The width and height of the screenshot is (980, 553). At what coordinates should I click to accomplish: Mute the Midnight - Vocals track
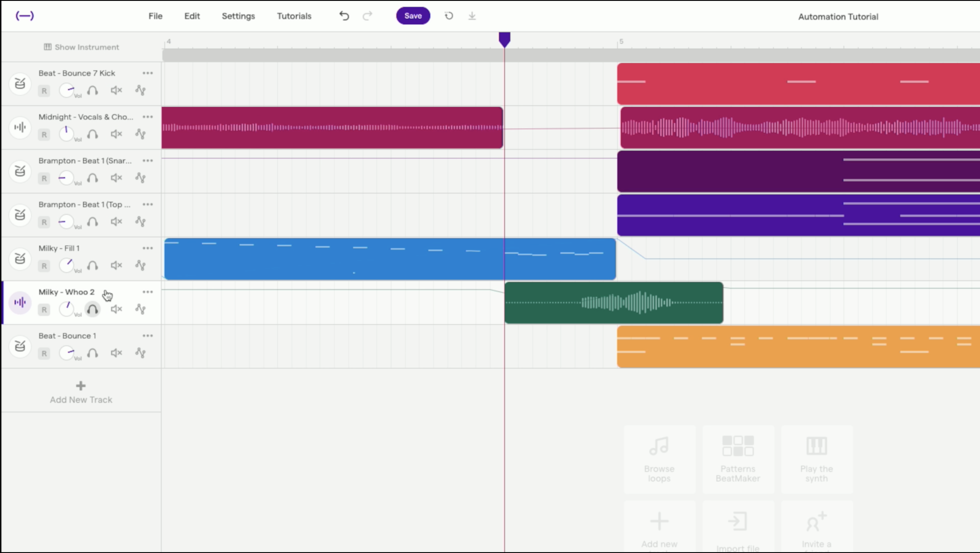tap(116, 134)
